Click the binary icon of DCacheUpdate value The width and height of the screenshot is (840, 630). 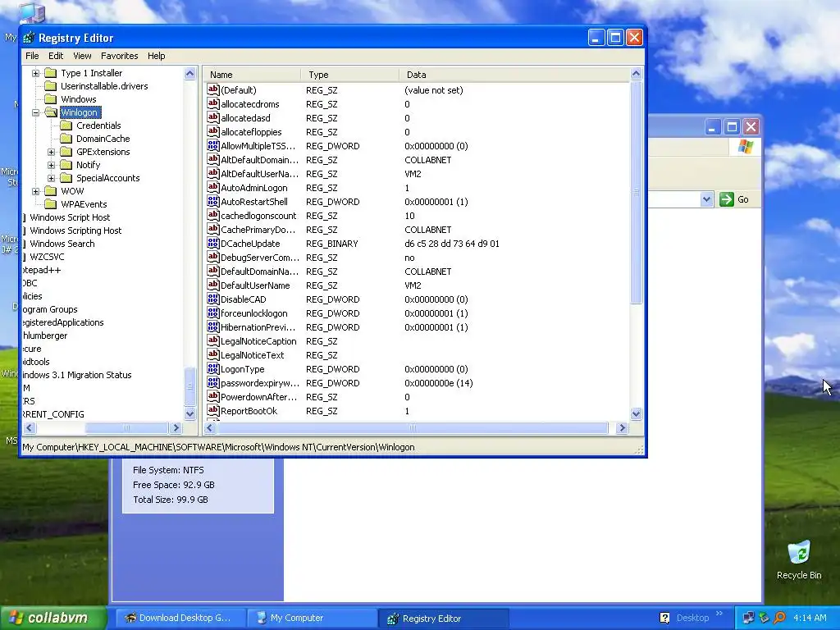[213, 243]
